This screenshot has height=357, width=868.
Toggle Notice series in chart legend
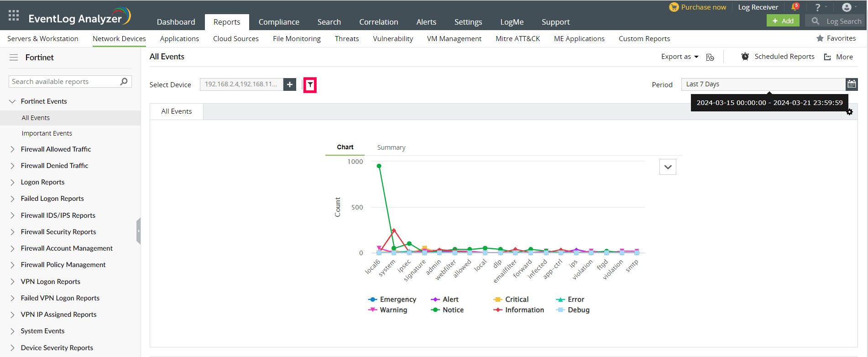coord(447,310)
